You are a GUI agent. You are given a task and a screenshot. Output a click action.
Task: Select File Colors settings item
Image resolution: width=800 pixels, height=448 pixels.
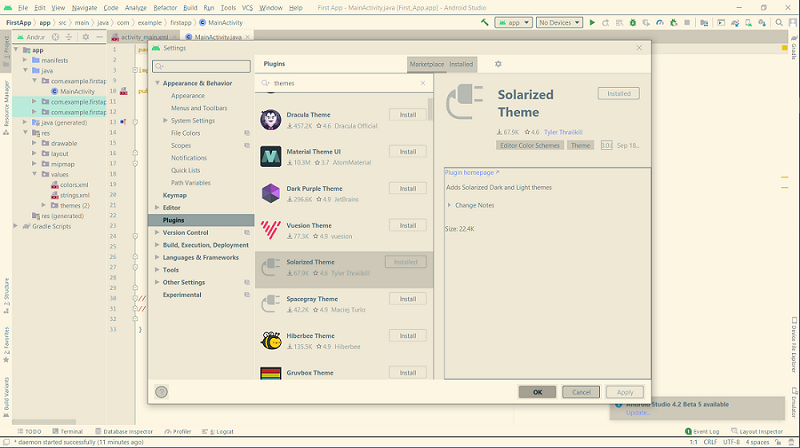tap(186, 133)
